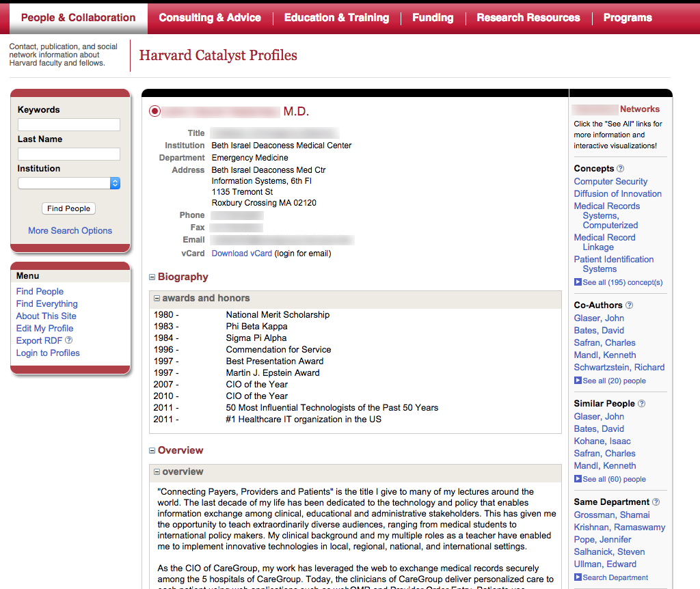700x589 pixels.
Task: Click the arrow icon for See all concepts
Action: (x=578, y=282)
